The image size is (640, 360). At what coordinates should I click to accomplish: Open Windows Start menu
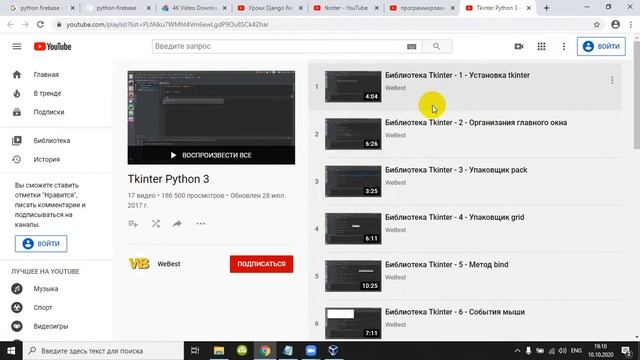click(x=11, y=351)
